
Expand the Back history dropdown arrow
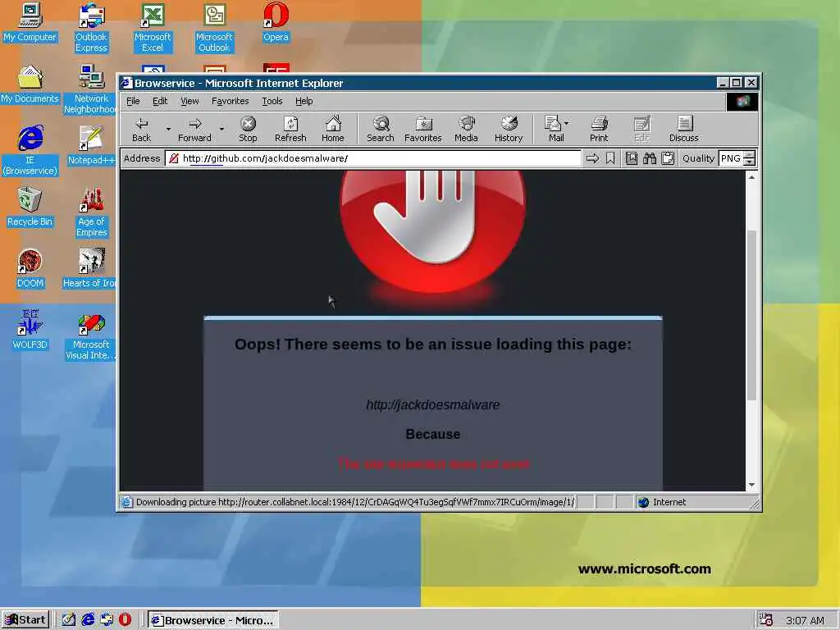pyautogui.click(x=168, y=129)
